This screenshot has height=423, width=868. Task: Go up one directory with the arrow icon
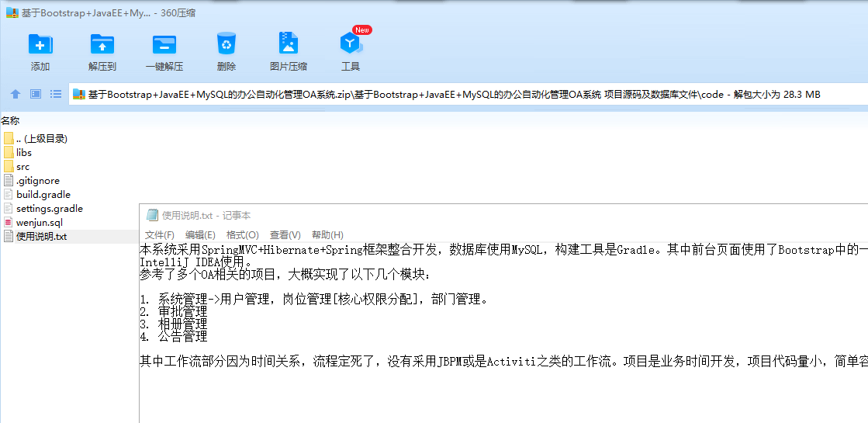(x=16, y=94)
